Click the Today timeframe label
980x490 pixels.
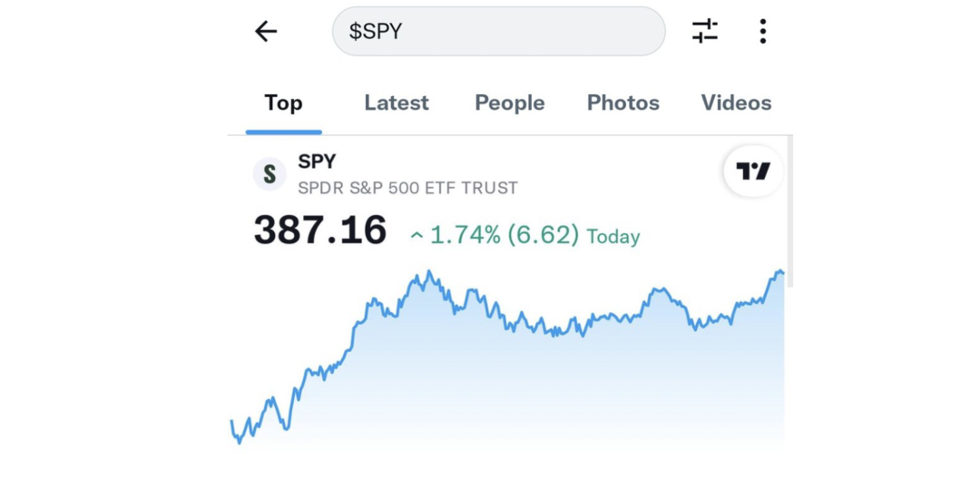coord(613,237)
